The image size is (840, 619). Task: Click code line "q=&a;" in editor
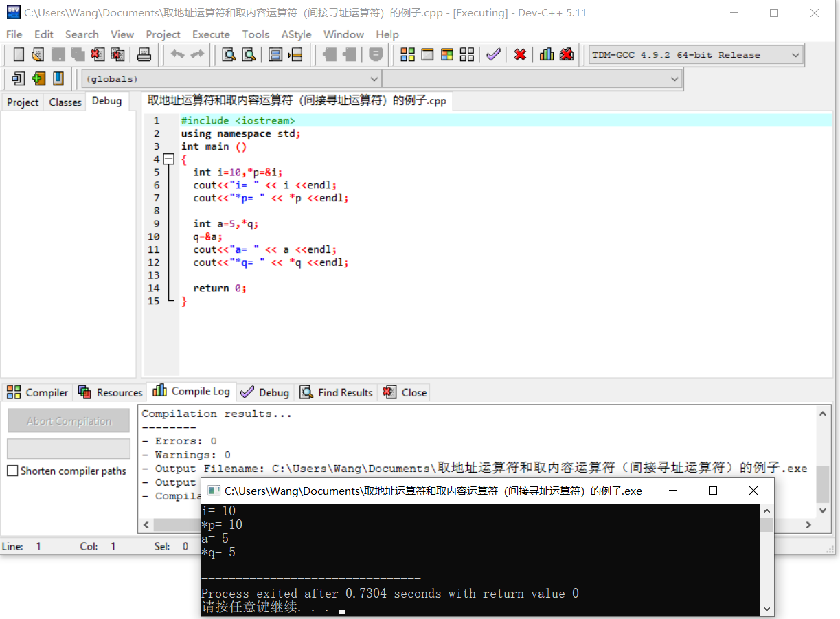[x=208, y=237]
